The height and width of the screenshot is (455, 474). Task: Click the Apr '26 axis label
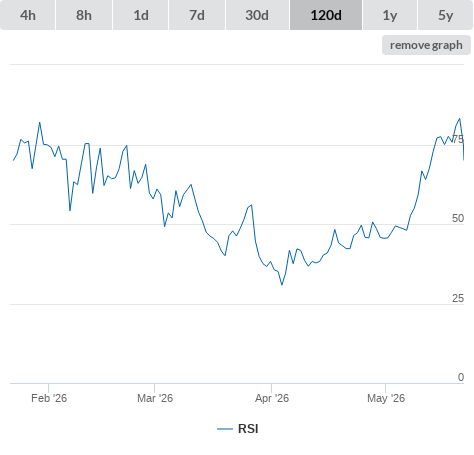click(x=272, y=398)
